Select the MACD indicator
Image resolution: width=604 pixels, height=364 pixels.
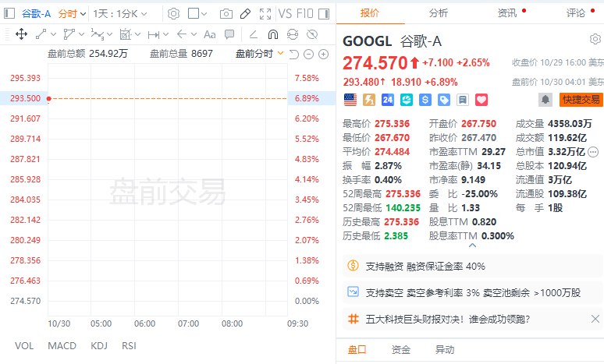tap(62, 346)
